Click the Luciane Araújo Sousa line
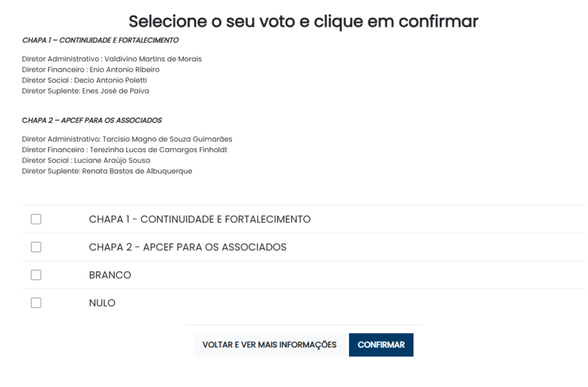The image size is (588, 387). [86, 161]
